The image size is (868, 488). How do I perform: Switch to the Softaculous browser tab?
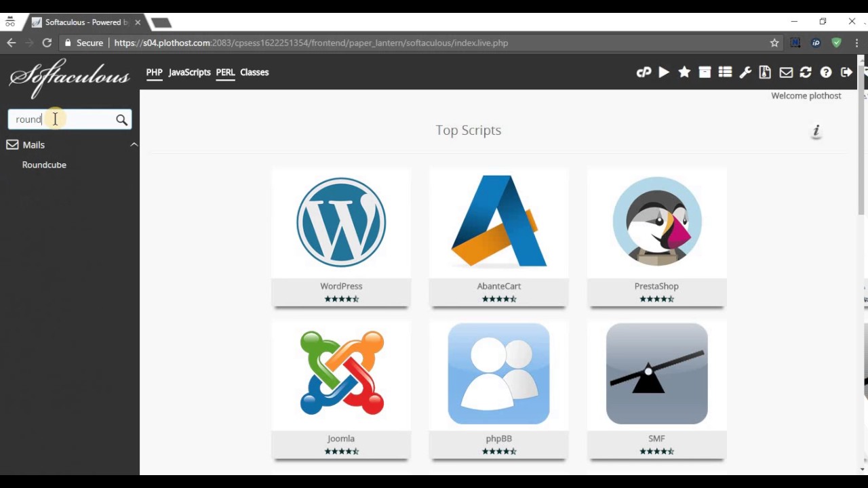(85, 22)
